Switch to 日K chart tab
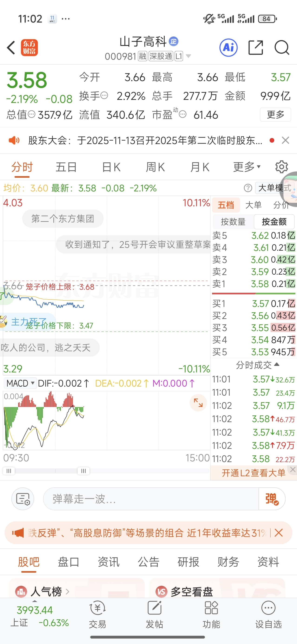 coord(111,167)
